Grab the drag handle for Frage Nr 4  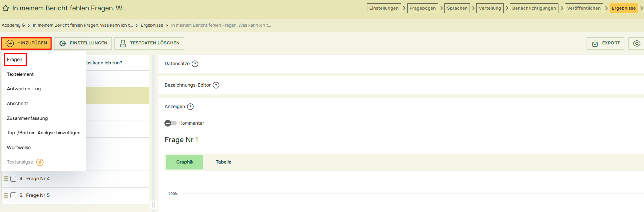6,179
